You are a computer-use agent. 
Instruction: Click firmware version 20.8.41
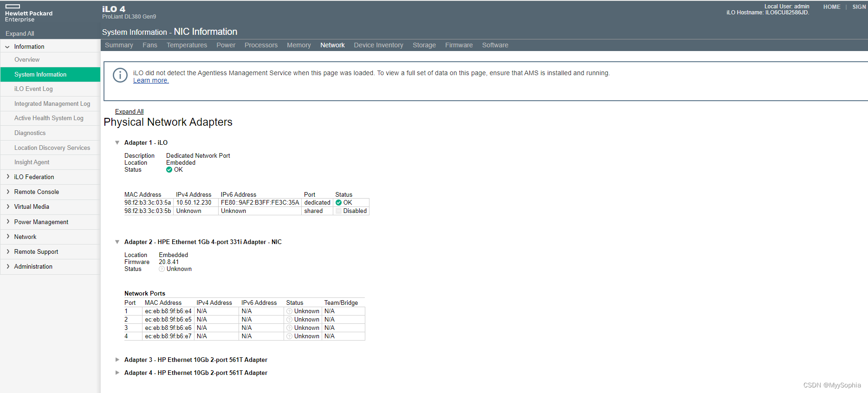pos(168,262)
